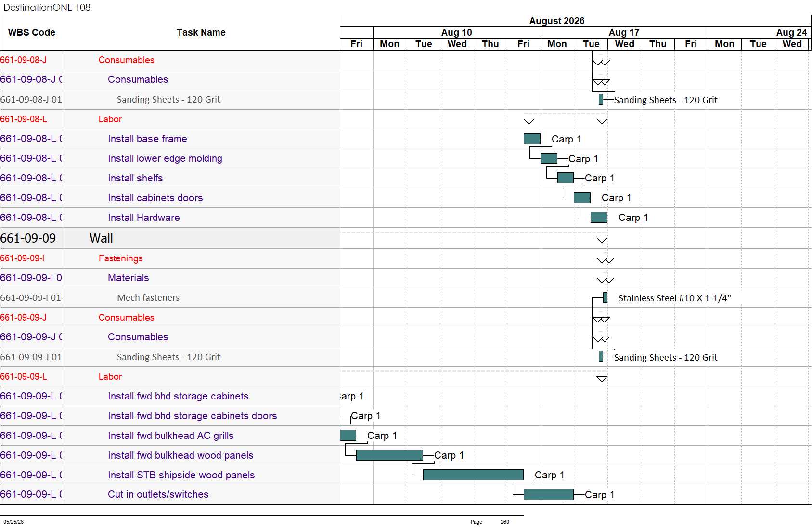Click the Install cabinets doors Gantt bar
Viewport: 812px width, 528px height.
click(x=582, y=198)
